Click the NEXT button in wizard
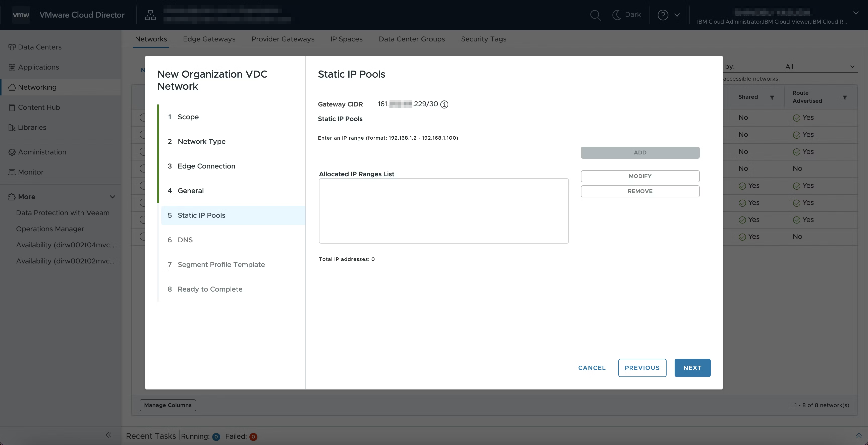This screenshot has width=868, height=445. [692, 368]
